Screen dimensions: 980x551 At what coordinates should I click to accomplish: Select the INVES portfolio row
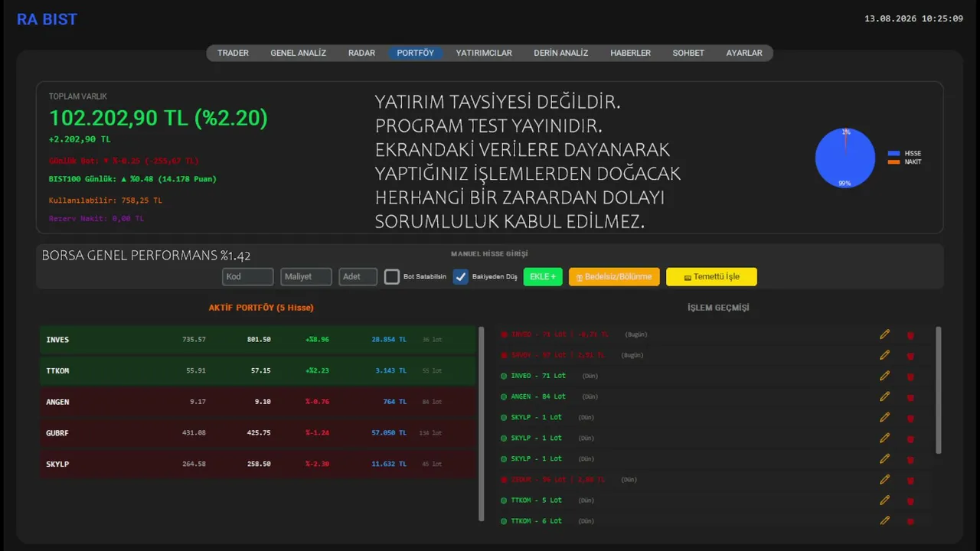click(257, 339)
